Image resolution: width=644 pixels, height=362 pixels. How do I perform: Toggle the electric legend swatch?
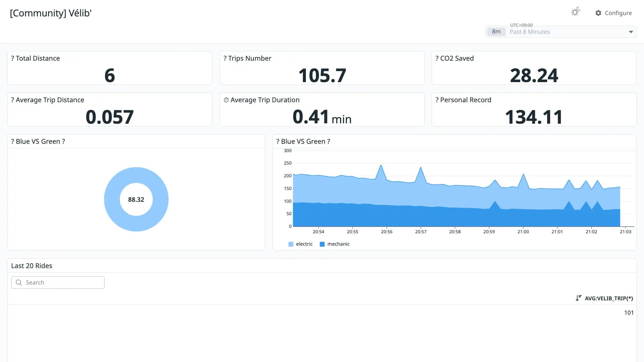pyautogui.click(x=291, y=244)
